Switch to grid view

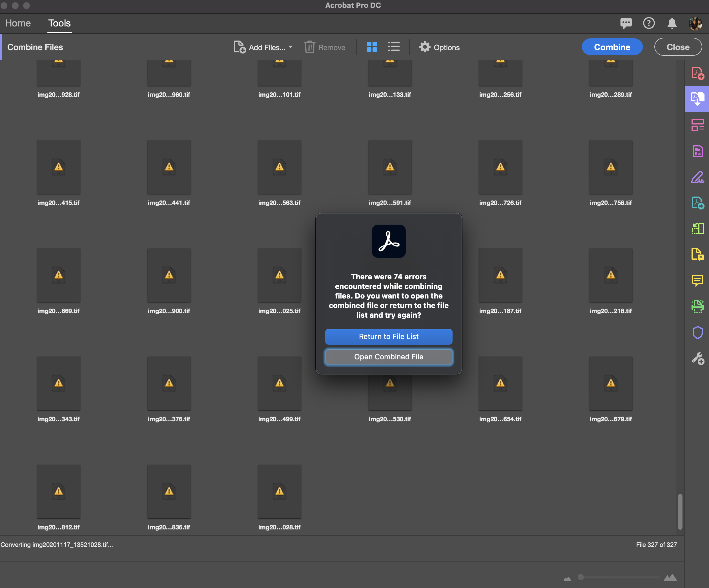coord(372,47)
